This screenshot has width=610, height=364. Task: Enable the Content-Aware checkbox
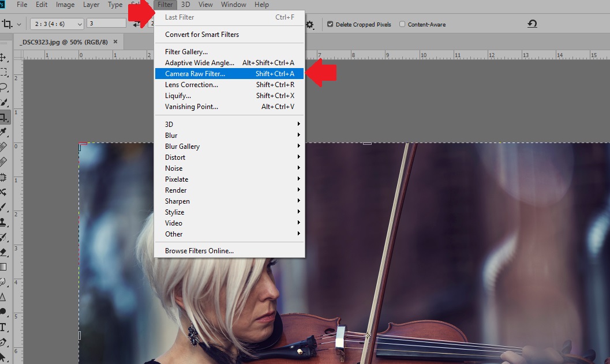tap(402, 24)
